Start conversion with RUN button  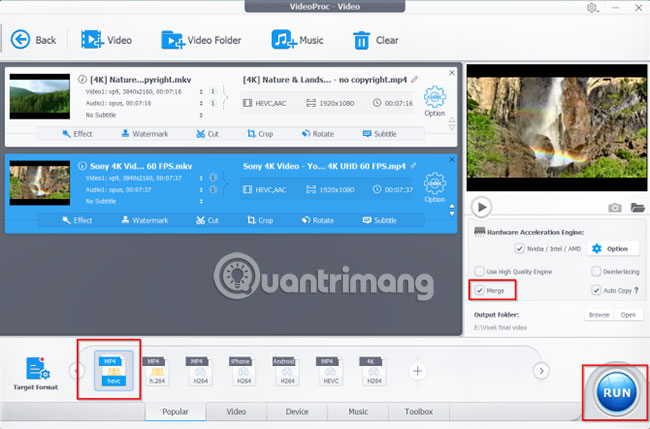[616, 392]
